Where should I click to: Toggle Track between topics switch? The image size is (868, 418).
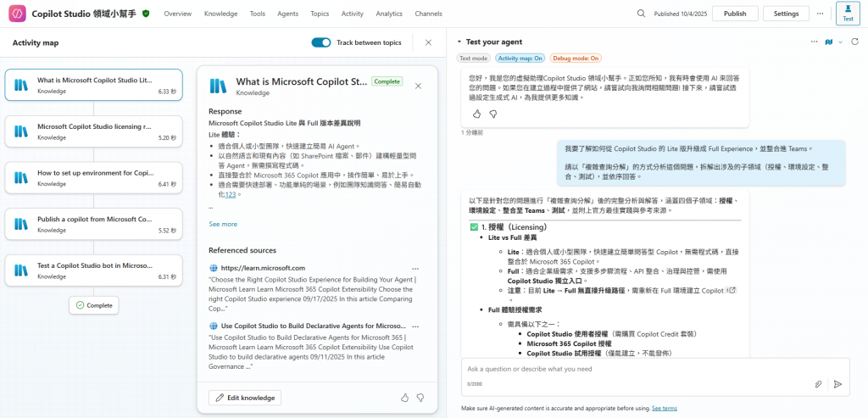coord(321,42)
